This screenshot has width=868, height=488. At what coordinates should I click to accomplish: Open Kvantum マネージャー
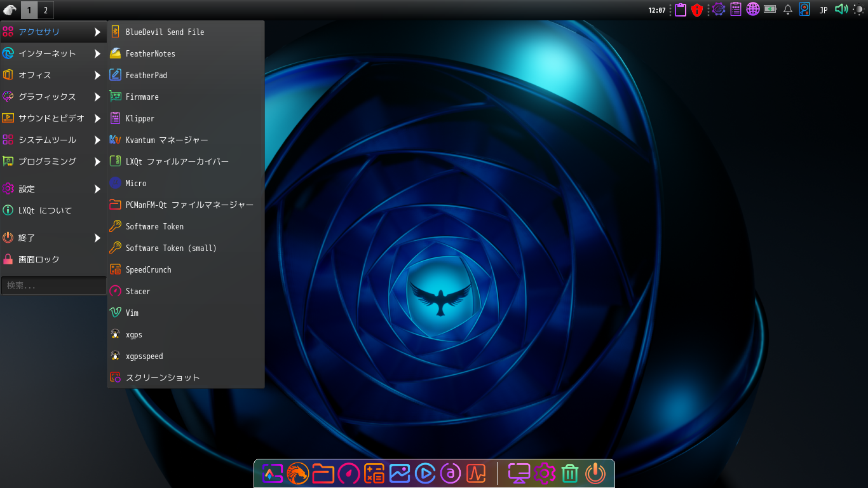[x=186, y=140]
